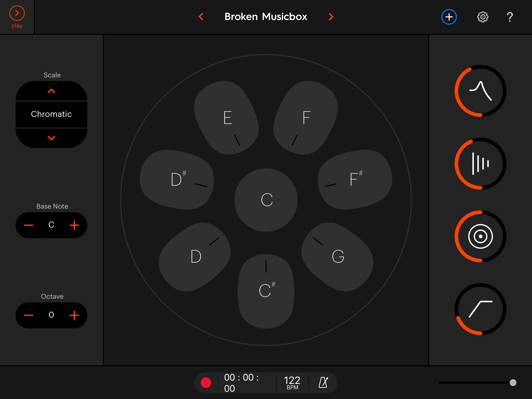Select next scale with down chevron
The height and width of the screenshot is (399, 532).
pos(51,138)
